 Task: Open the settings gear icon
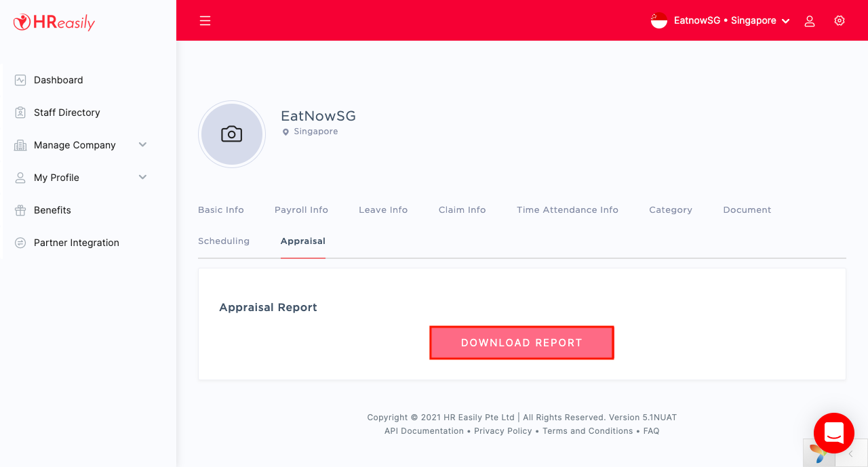click(840, 21)
